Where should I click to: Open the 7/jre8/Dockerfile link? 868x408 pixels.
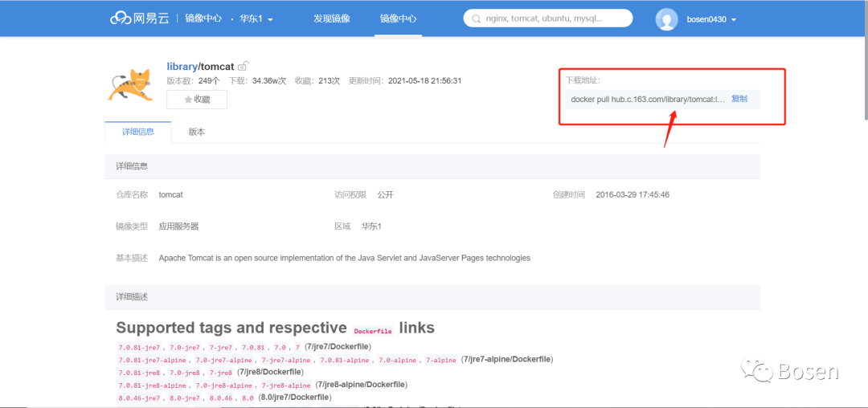(x=271, y=372)
